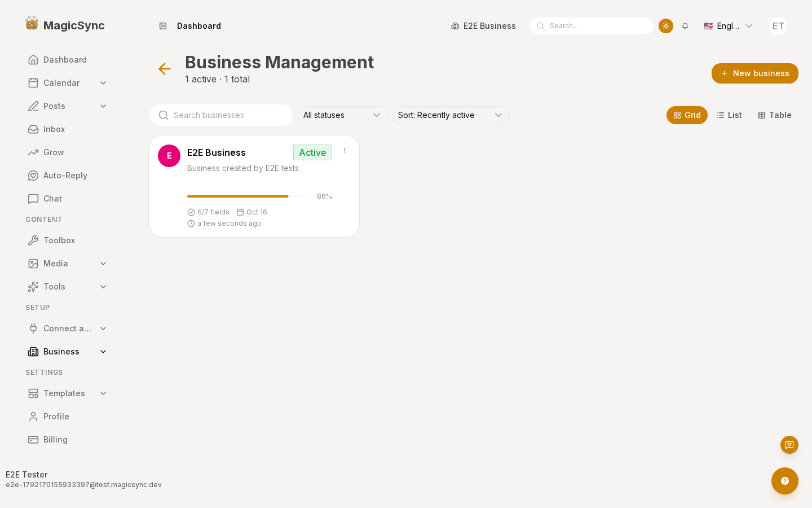Viewport: 812px width, 508px height.
Task: Open the All statuses filter dropdown
Action: (343, 115)
